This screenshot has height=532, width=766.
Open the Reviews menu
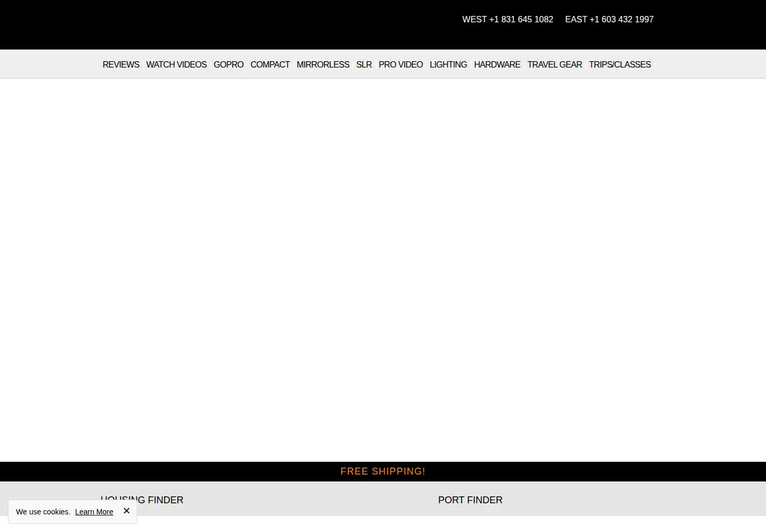click(121, 64)
